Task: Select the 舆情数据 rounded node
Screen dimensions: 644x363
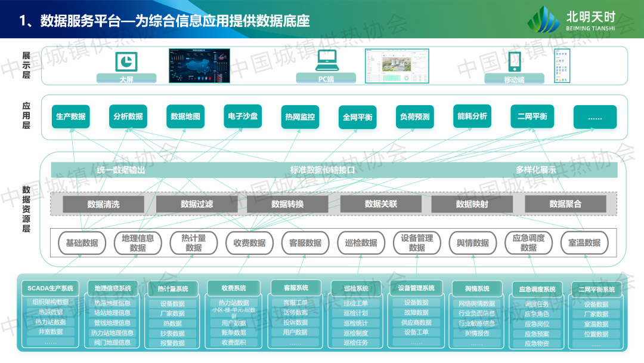Action: click(472, 243)
